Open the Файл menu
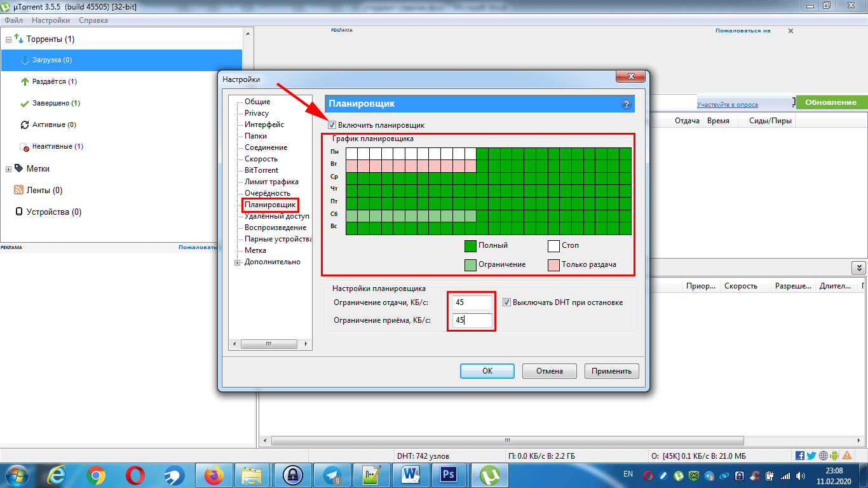The height and width of the screenshot is (488, 868). 13,20
